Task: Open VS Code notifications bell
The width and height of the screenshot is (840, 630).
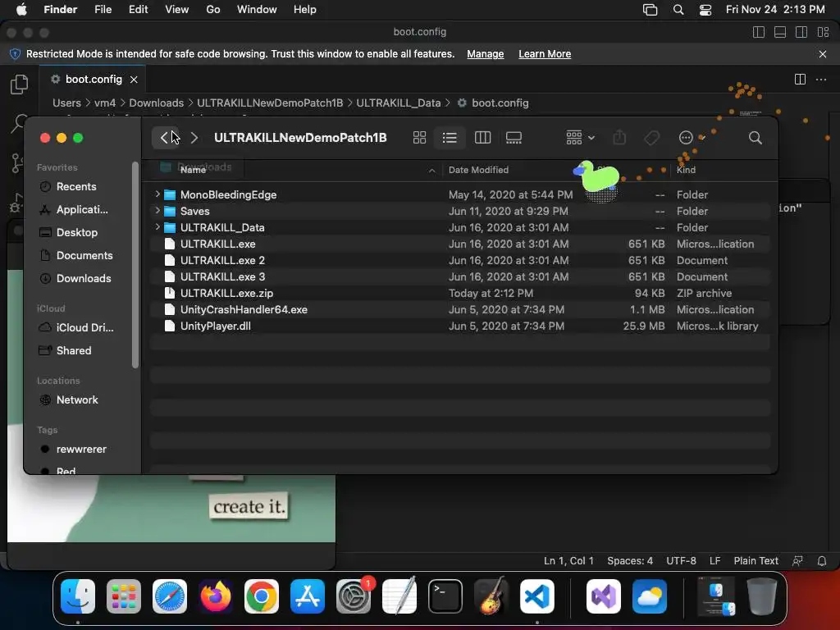Action: 822,561
